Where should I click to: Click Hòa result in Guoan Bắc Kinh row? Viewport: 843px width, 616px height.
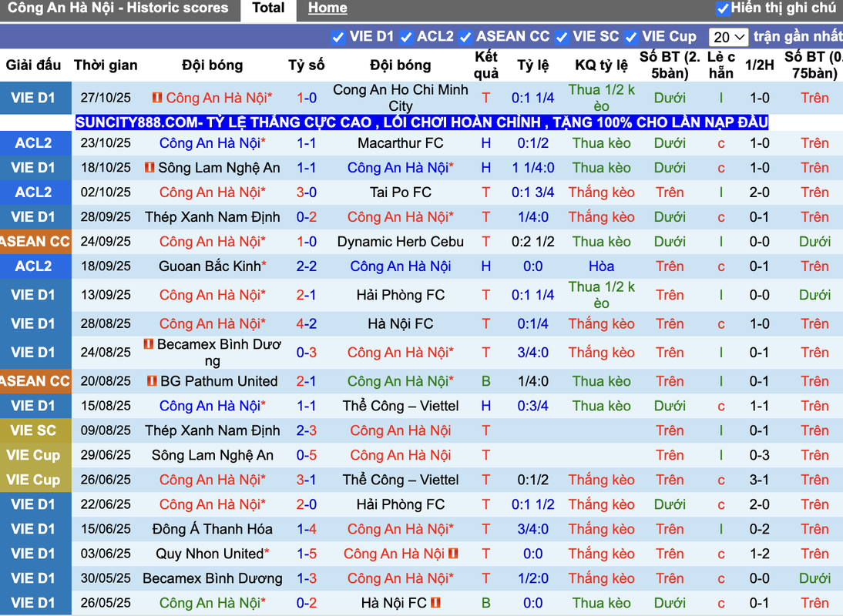(602, 266)
